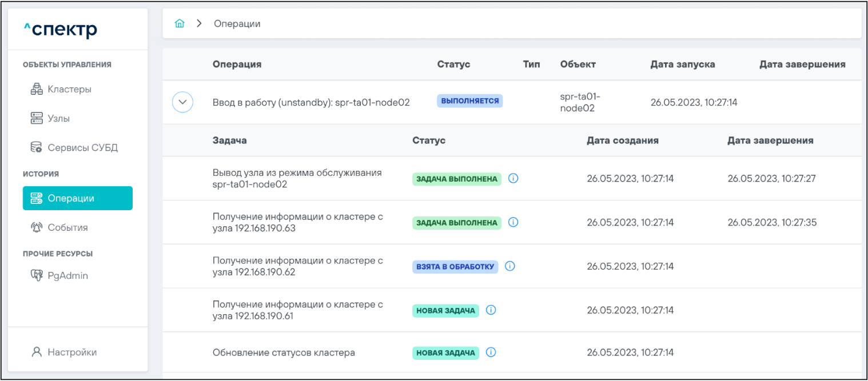This screenshot has width=868, height=381.
Task: Click Операции breadcrumb text
Action: click(237, 23)
